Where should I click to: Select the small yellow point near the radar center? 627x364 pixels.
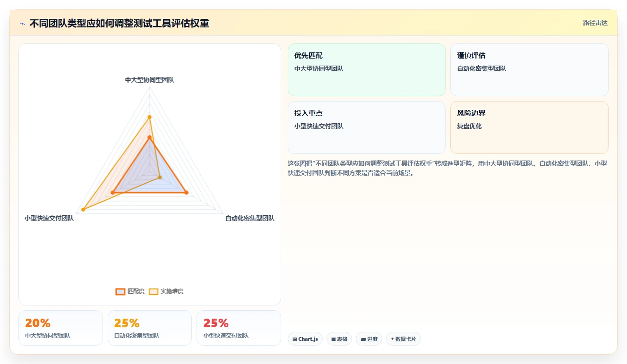click(160, 178)
